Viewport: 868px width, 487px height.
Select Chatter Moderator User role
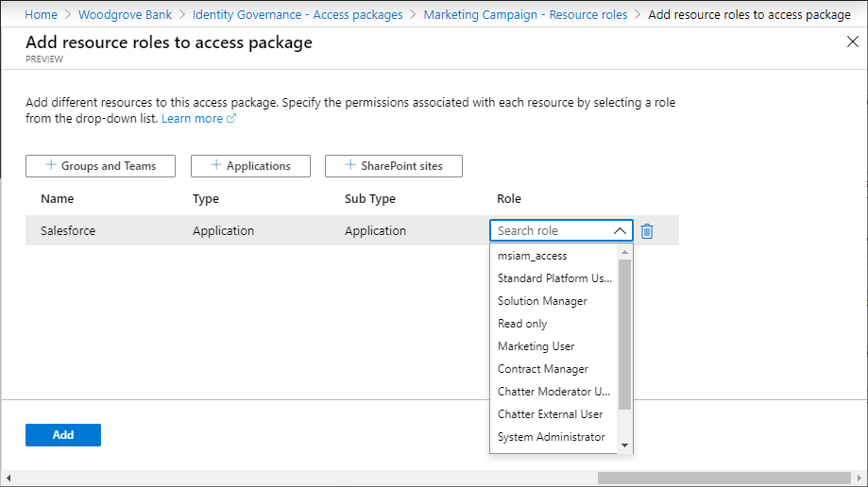(553, 392)
